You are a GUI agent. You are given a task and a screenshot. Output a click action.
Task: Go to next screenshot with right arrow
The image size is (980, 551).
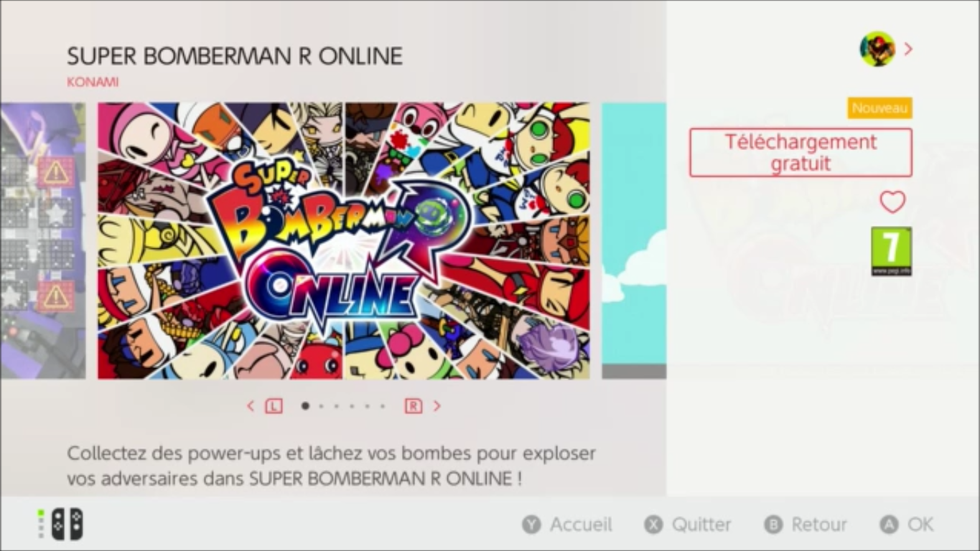click(x=437, y=406)
